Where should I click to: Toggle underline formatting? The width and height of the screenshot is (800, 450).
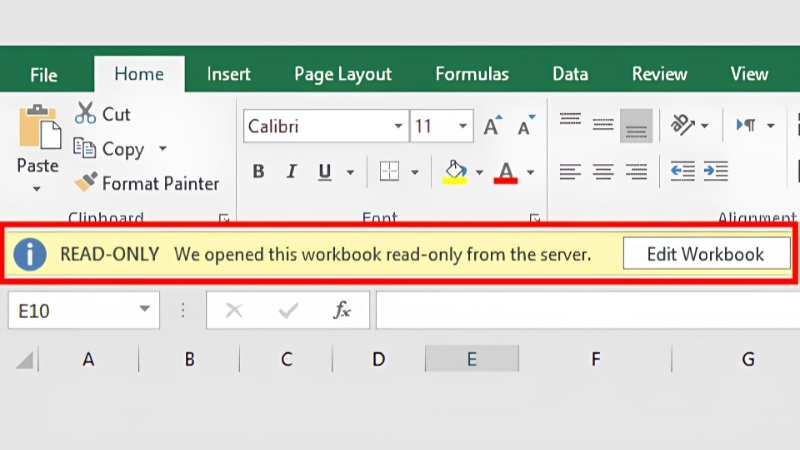click(324, 171)
